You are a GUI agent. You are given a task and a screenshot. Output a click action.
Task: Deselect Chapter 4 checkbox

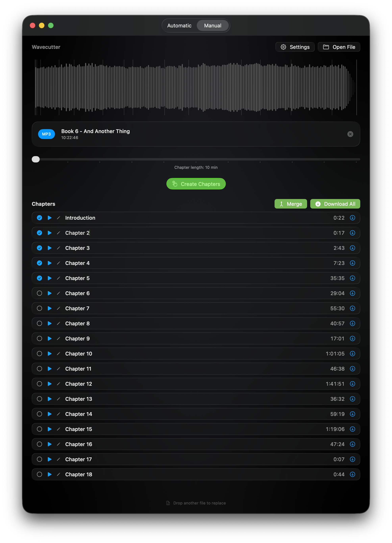tap(39, 263)
